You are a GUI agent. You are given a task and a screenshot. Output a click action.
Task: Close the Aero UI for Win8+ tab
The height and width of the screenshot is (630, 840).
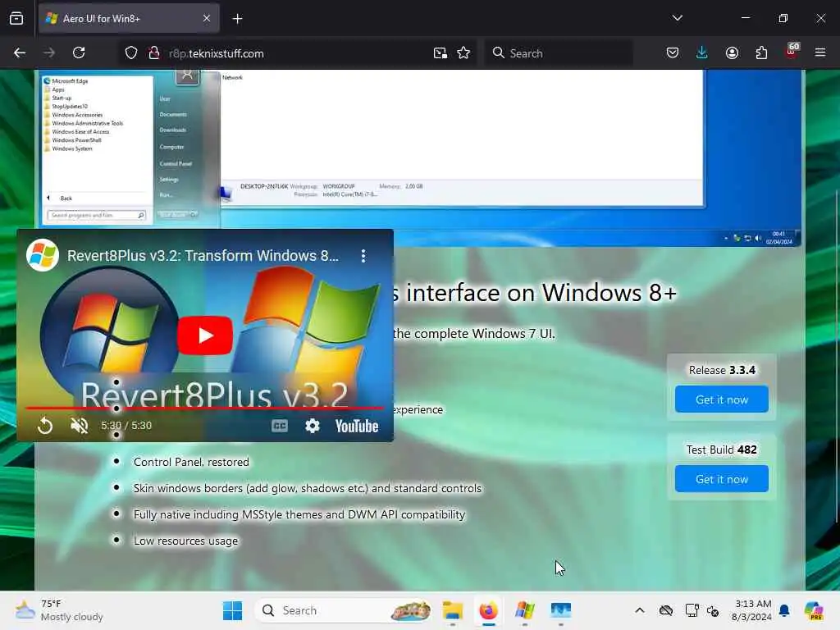point(207,18)
